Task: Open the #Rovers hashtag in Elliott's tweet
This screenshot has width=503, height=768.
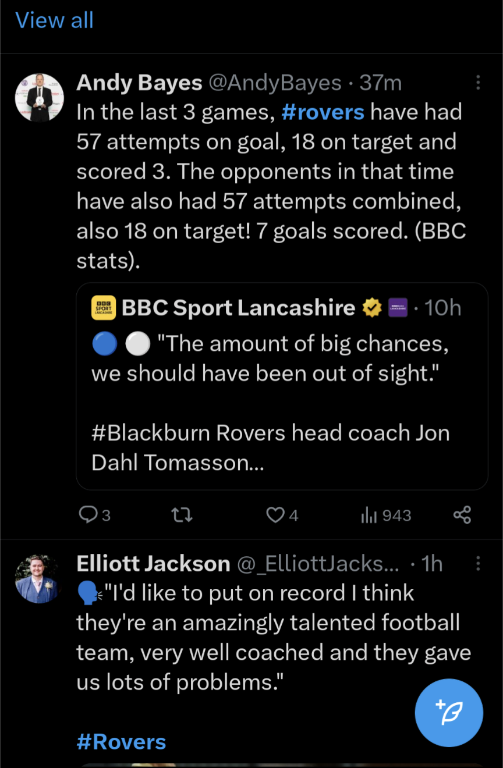Action: [121, 742]
